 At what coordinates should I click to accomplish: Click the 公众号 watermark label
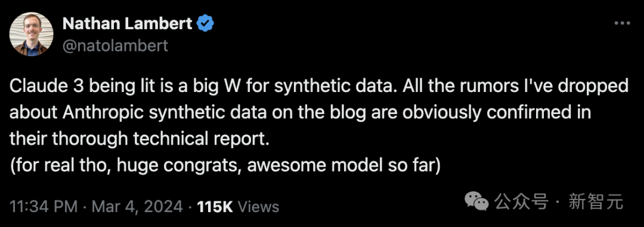coord(521,202)
